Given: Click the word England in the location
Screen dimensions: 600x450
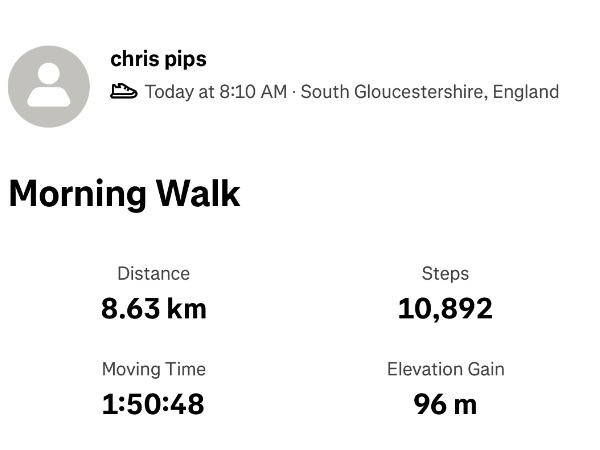Looking at the screenshot, I should tap(527, 92).
